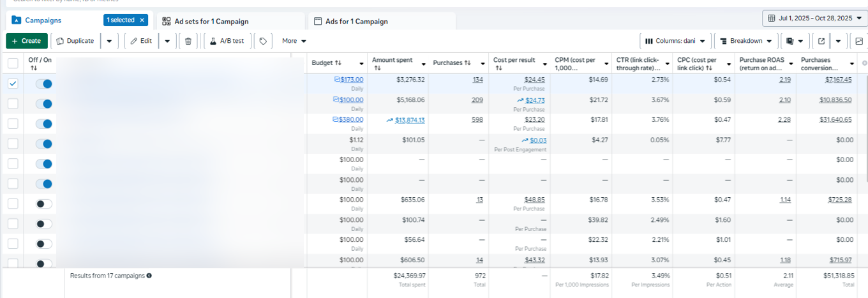This screenshot has width=868, height=298.
Task: Click the green Create button
Action: (27, 41)
